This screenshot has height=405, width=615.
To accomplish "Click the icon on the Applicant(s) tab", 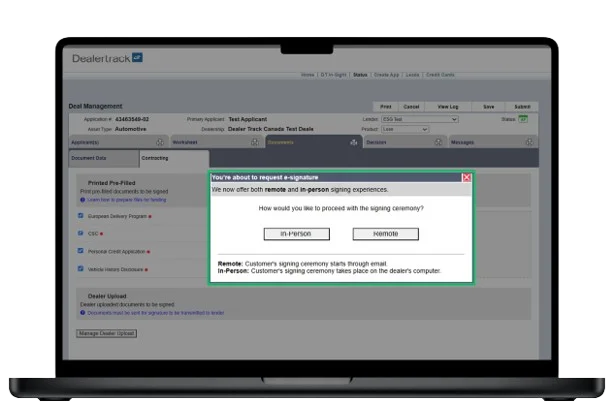I will click(x=157, y=142).
